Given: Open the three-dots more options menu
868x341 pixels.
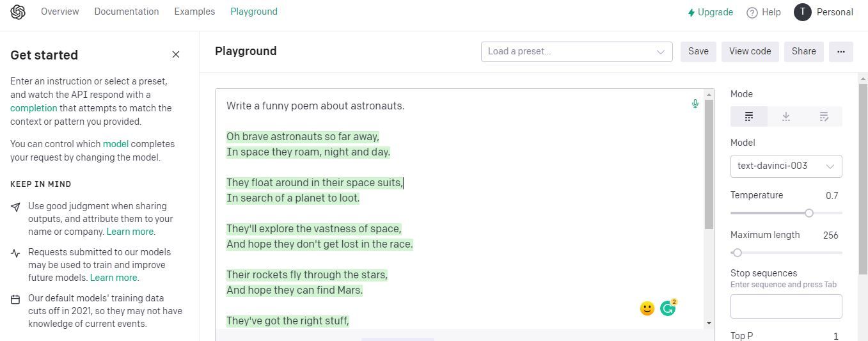Looking at the screenshot, I should point(841,52).
